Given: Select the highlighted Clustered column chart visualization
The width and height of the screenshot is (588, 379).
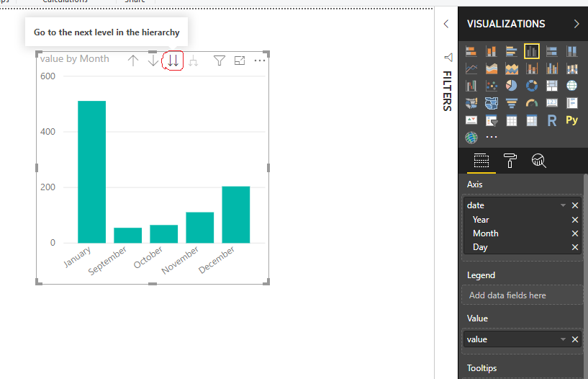Looking at the screenshot, I should pyautogui.click(x=532, y=51).
